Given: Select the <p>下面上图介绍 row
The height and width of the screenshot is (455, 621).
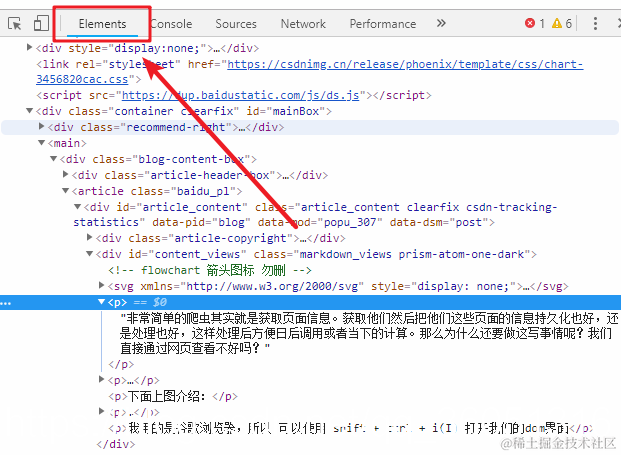Looking at the screenshot, I should (173, 396).
